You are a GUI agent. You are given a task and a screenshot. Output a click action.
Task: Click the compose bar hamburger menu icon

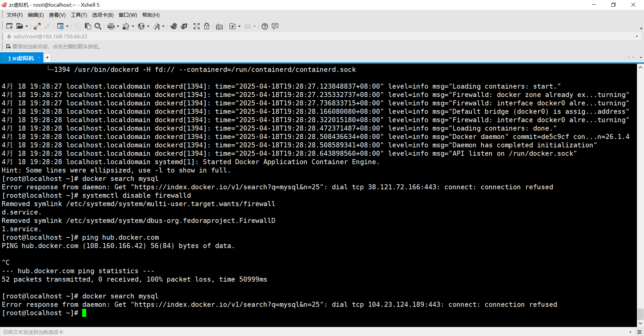[x=639, y=332]
